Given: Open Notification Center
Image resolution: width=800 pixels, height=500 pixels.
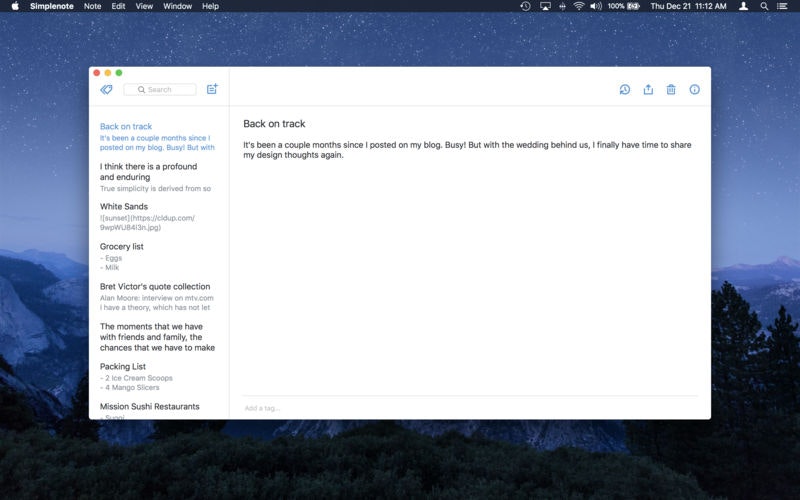Looking at the screenshot, I should click(x=782, y=6).
